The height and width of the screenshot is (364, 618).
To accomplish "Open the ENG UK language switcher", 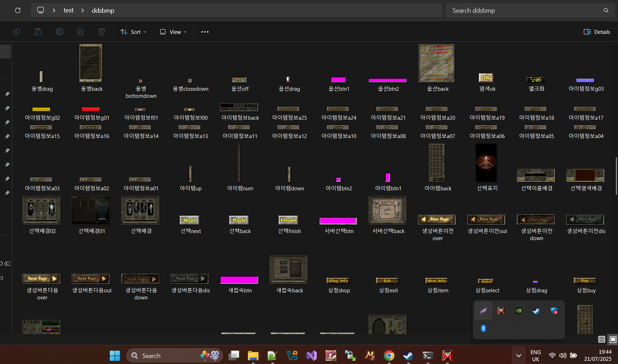I will [536, 356].
